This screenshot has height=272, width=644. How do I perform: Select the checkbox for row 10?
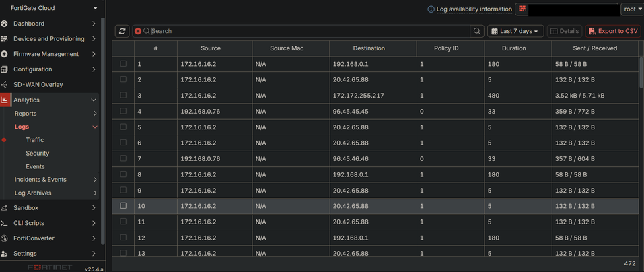tap(123, 205)
